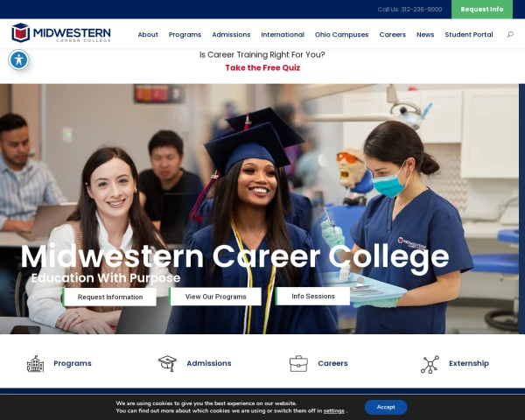Click the Careers briefcase icon

298,364
